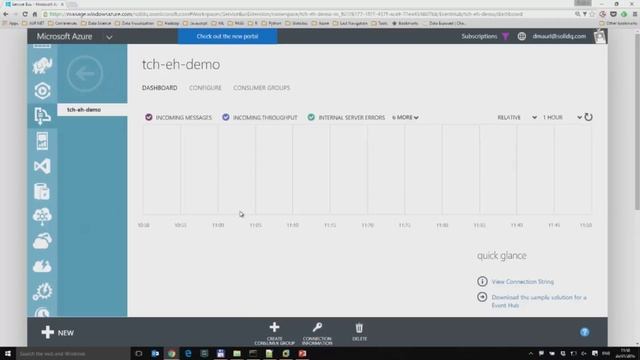The image size is (640, 360).
Task: Switch to the Dashboard tab
Action: click(x=160, y=88)
